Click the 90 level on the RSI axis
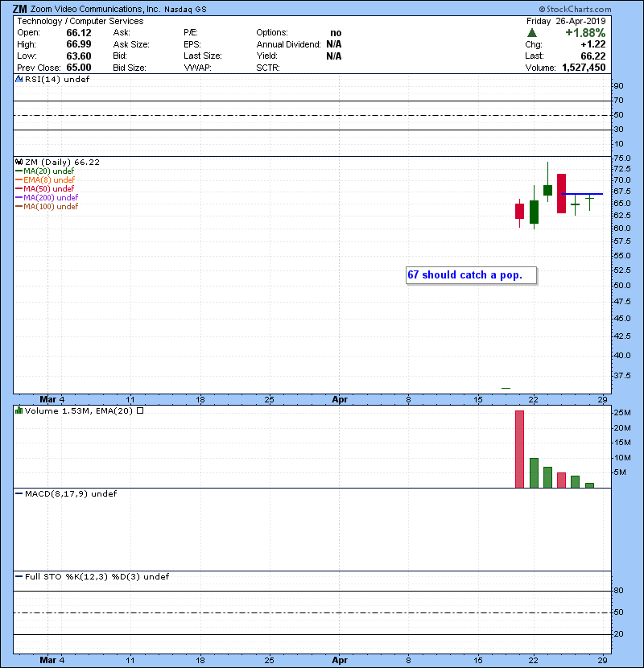 pyautogui.click(x=618, y=85)
